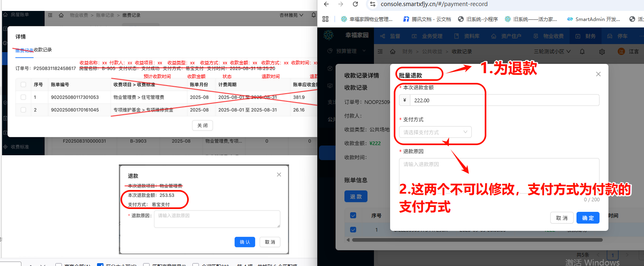Image resolution: width=644 pixels, height=266 pixels.
Task: Close the 批量退款 dialog with X
Action: pyautogui.click(x=598, y=74)
